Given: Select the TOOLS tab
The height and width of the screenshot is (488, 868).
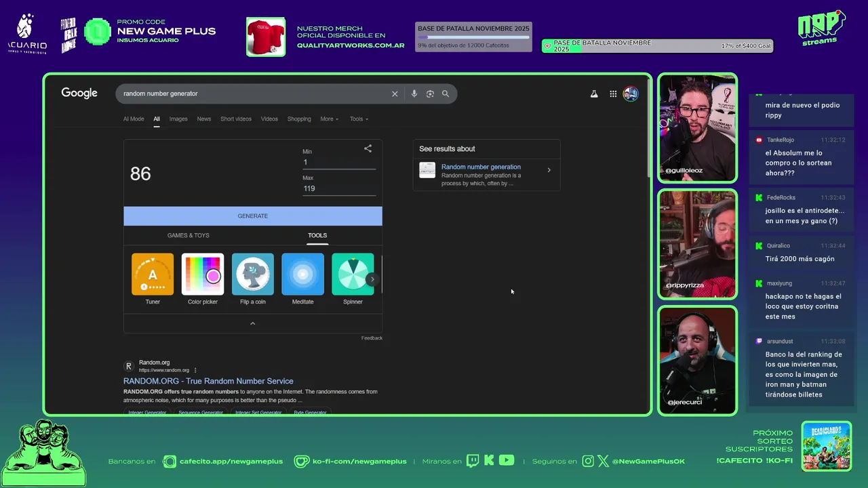Looking at the screenshot, I should (x=317, y=235).
